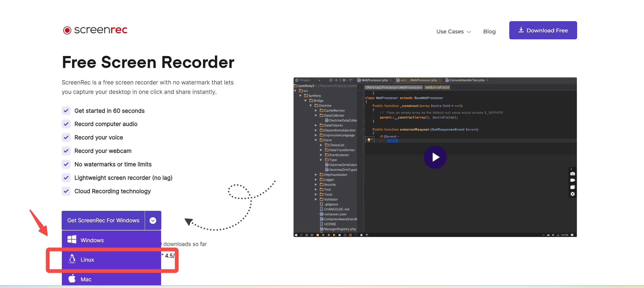Open the Blog link
Screen dimensions: 644x288
pos(489,32)
